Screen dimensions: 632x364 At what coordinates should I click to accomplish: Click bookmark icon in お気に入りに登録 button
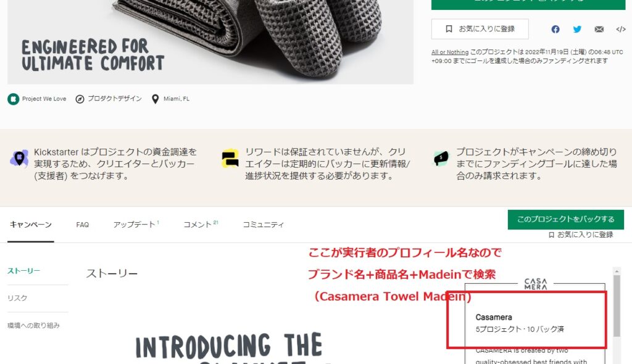(449, 29)
